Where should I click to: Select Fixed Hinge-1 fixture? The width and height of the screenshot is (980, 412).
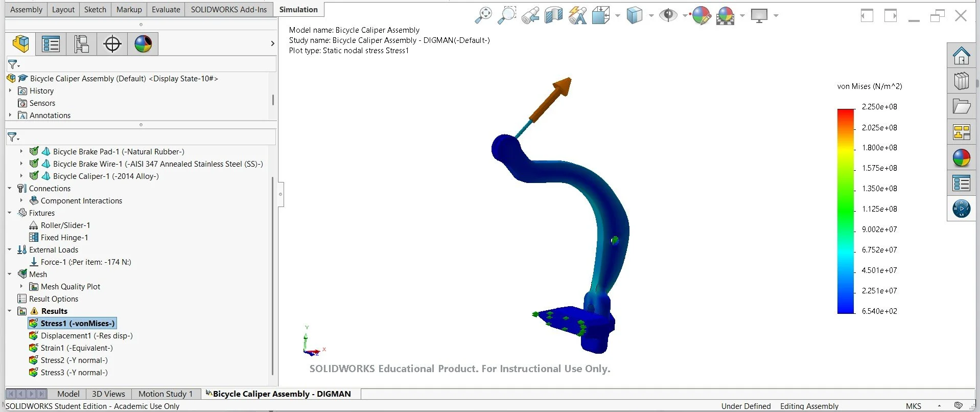[x=59, y=237]
